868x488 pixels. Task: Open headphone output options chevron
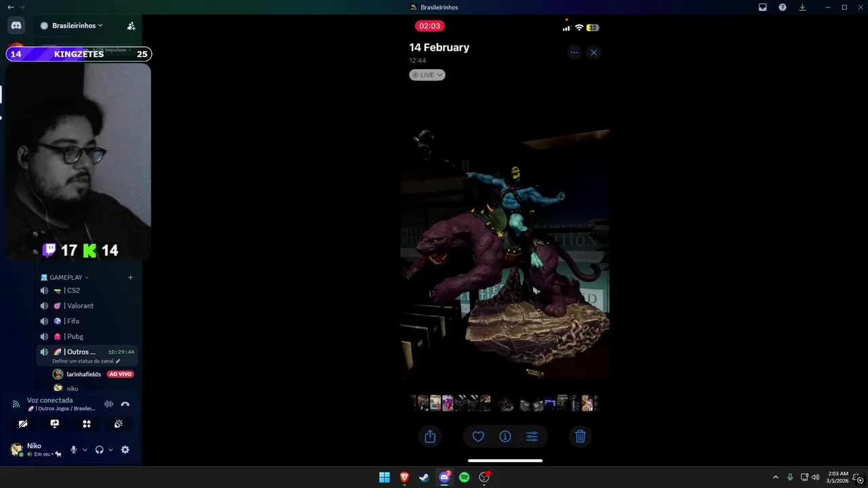point(111,449)
